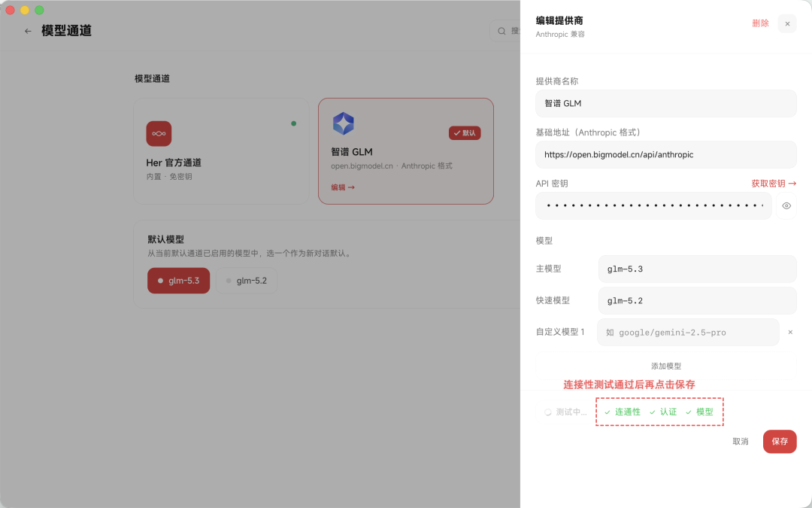Click 删除 to delete the provider
This screenshot has height=508, width=812.
(760, 23)
